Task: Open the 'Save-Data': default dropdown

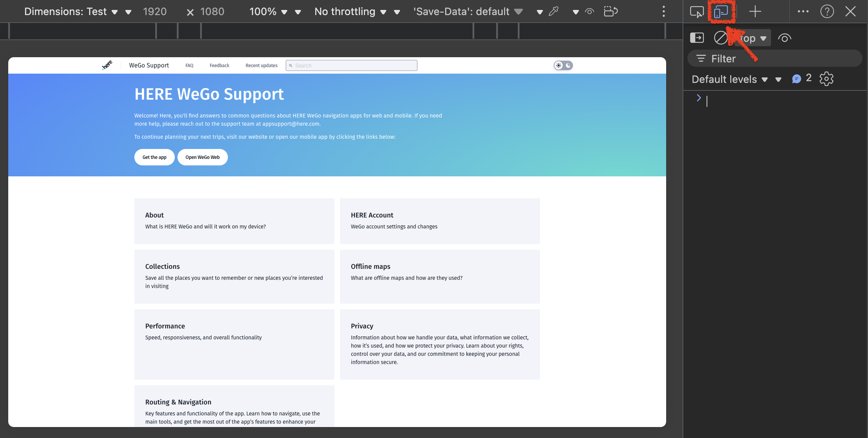Action: [x=468, y=12]
